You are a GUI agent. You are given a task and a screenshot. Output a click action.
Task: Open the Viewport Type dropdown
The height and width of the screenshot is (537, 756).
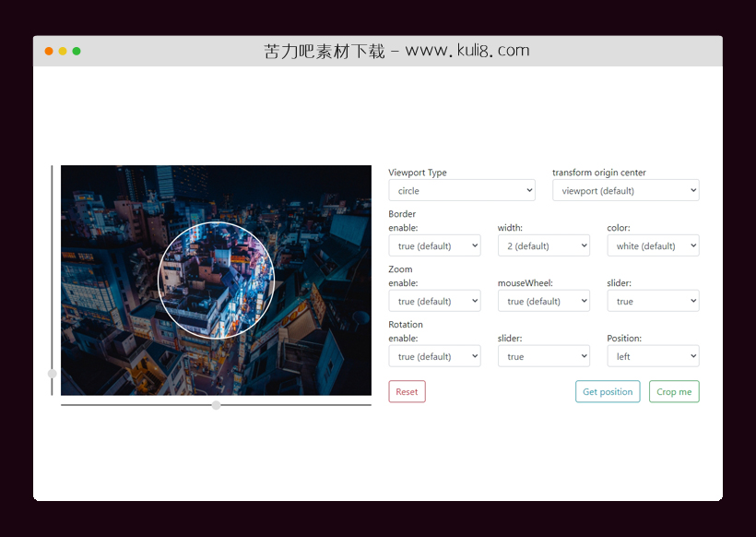pos(461,190)
